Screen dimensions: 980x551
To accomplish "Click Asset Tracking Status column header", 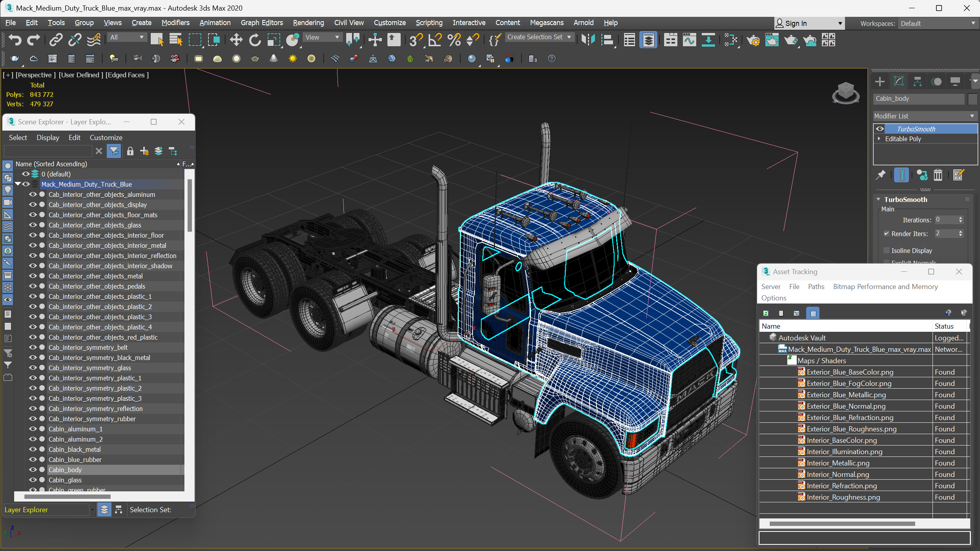I will pos(950,326).
